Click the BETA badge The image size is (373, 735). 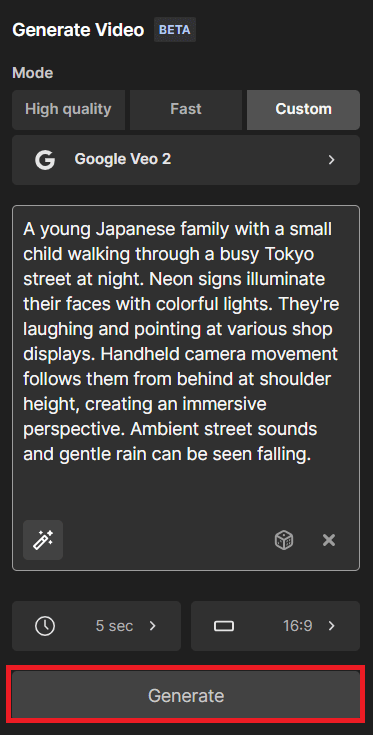(x=175, y=30)
